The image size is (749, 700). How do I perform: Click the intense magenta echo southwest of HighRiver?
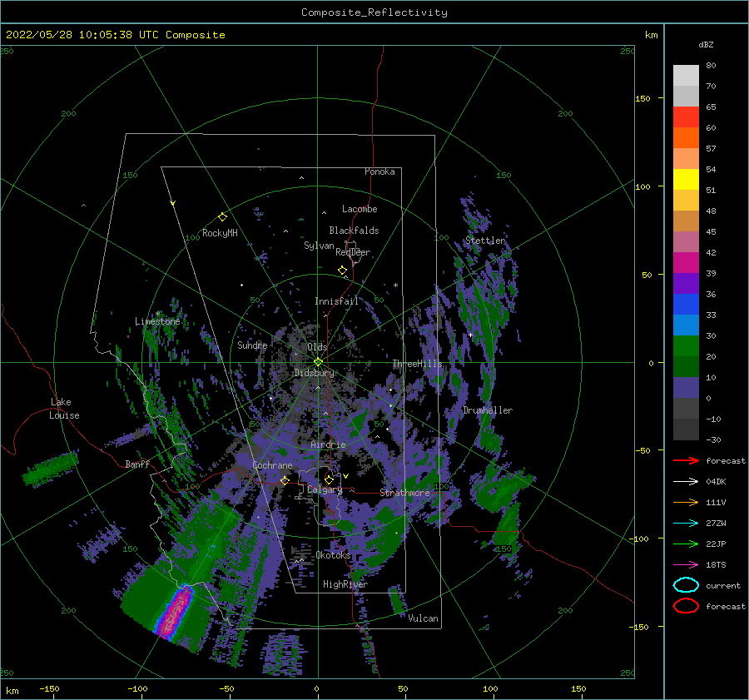coord(175,613)
